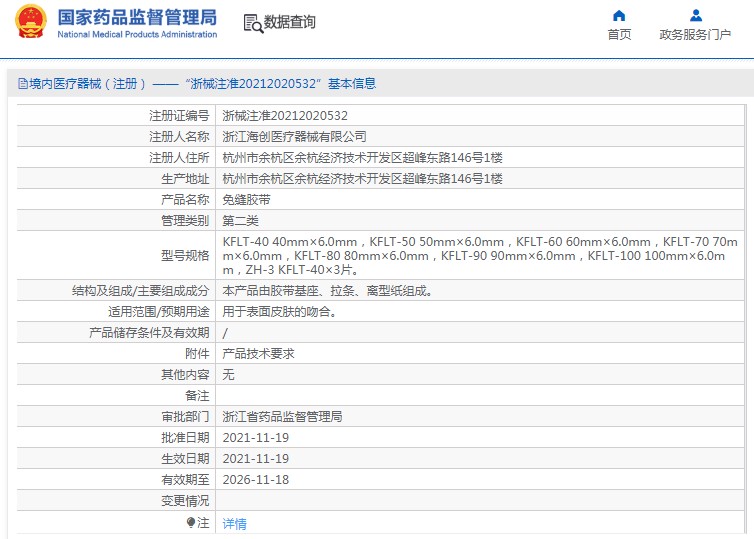Screen dimensions: 754x539
Task: Click the national emblem logo
Action: pos(31,22)
